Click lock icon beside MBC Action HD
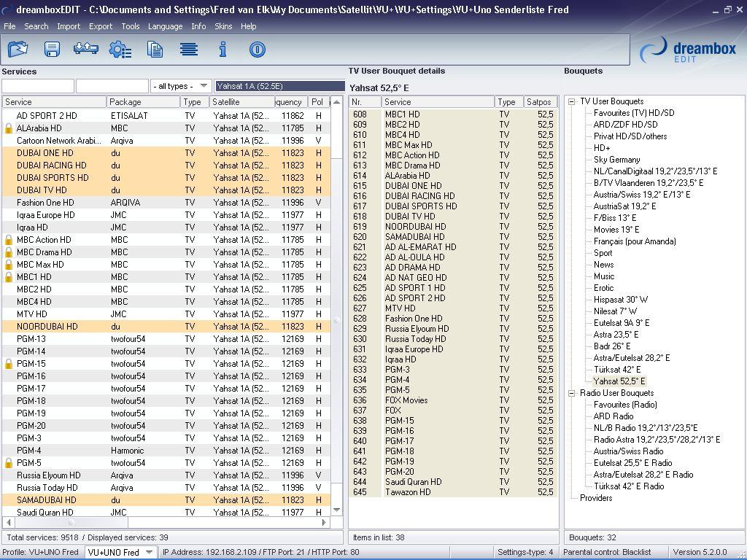 [8, 239]
